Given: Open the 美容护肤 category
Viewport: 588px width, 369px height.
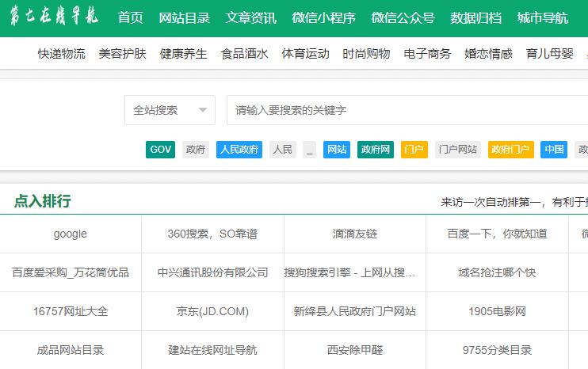Looking at the screenshot, I should 122,54.
